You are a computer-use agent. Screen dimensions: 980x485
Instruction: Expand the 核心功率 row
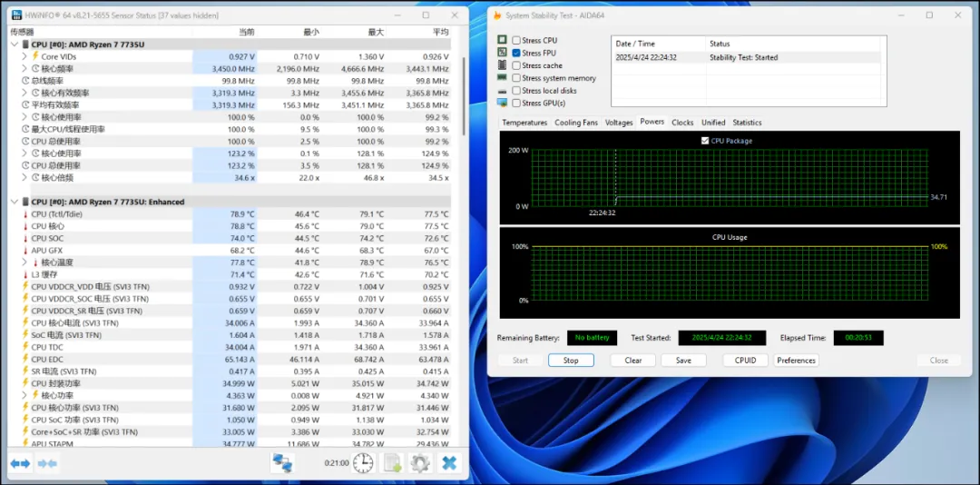tap(24, 395)
